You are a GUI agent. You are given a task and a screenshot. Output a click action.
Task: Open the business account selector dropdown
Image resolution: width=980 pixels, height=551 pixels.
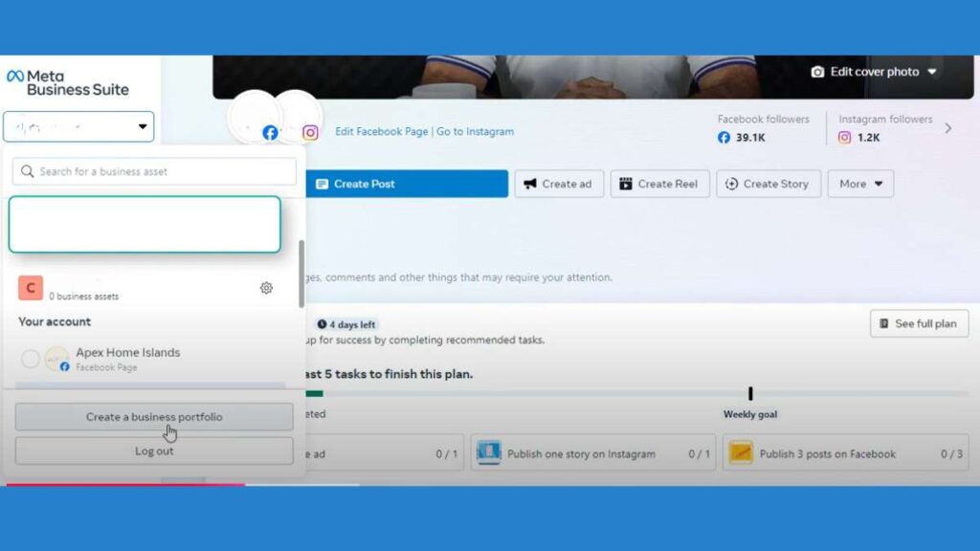pyautogui.click(x=78, y=127)
